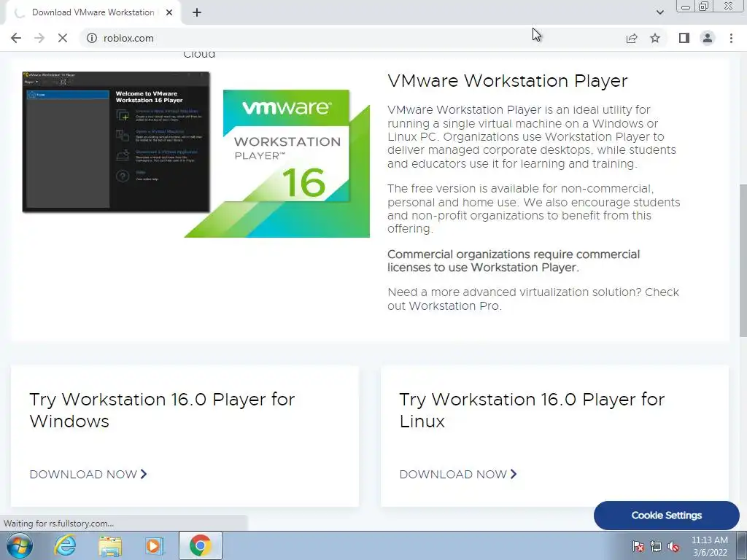Click 'Commercial organizations require commercial licenses' text
The width and height of the screenshot is (747, 560).
click(514, 260)
